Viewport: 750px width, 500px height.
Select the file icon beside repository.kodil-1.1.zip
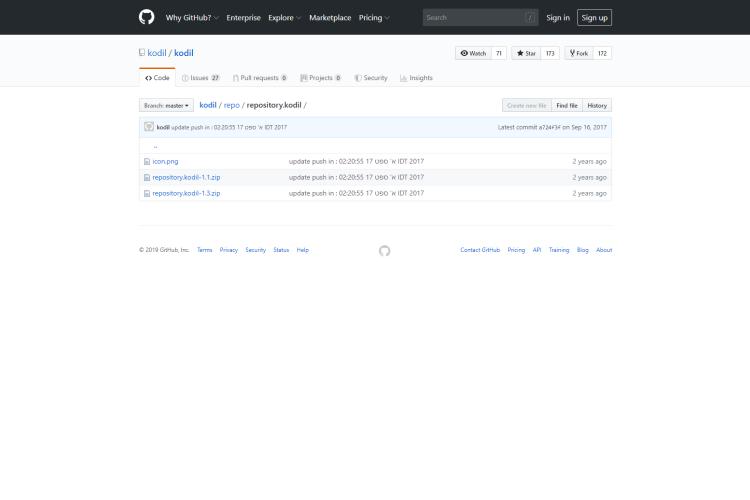147,178
